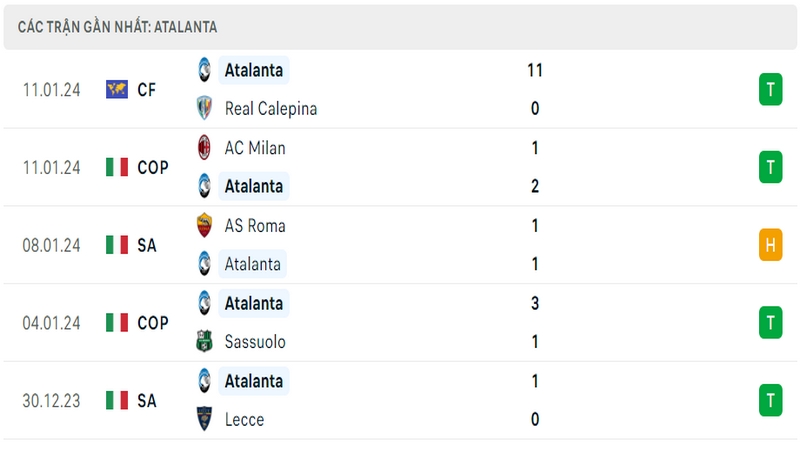This screenshot has width=800, height=450.
Task: Click the AS Roma club crest
Action: (x=204, y=226)
